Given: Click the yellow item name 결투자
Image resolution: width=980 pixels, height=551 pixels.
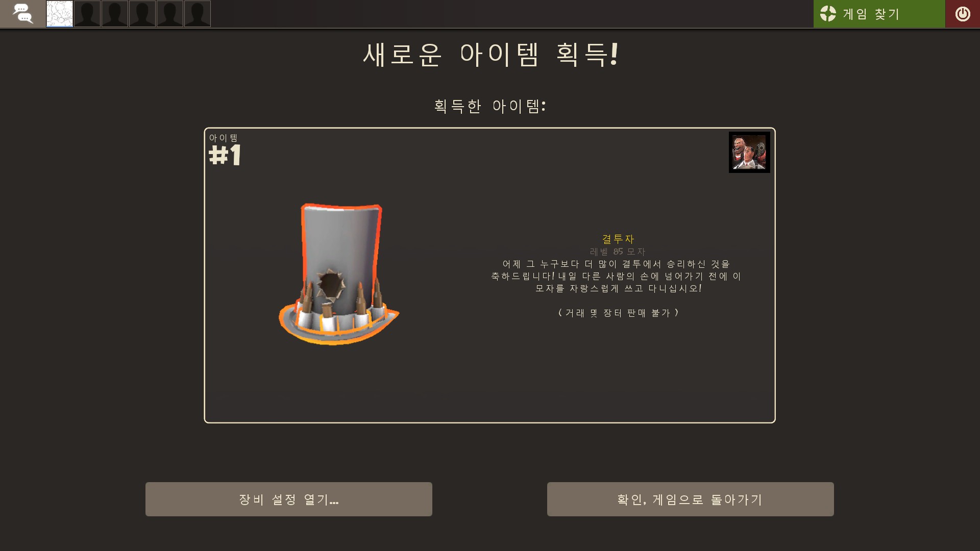Looking at the screenshot, I should [x=618, y=239].
